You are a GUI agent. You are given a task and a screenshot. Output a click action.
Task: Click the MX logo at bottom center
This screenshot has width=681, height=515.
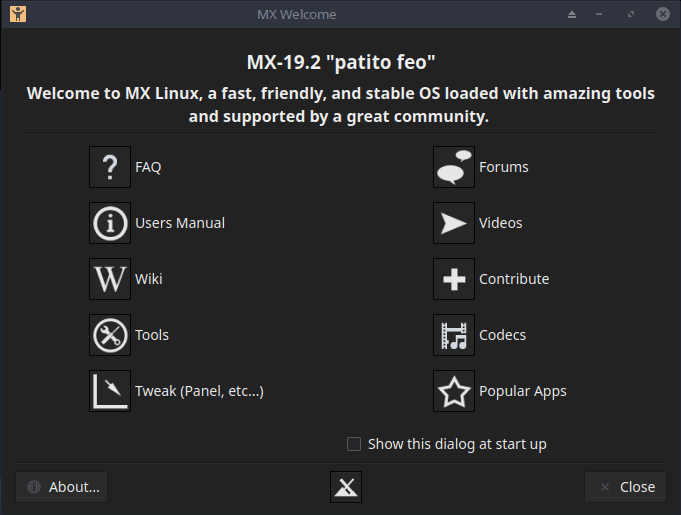tap(346, 487)
